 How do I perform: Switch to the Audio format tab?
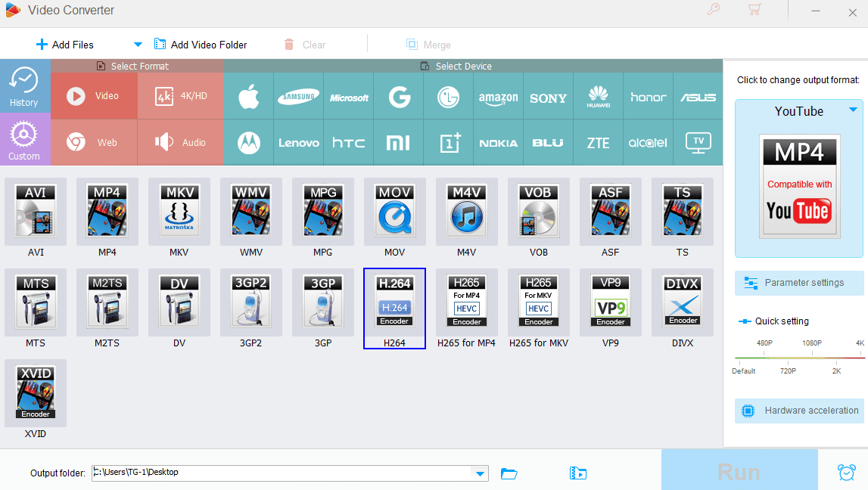pos(181,142)
